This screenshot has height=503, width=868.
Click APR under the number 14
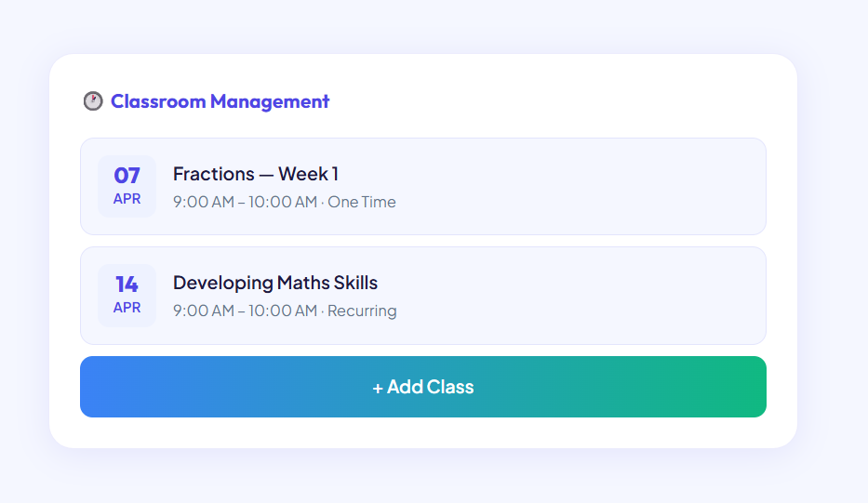(127, 308)
